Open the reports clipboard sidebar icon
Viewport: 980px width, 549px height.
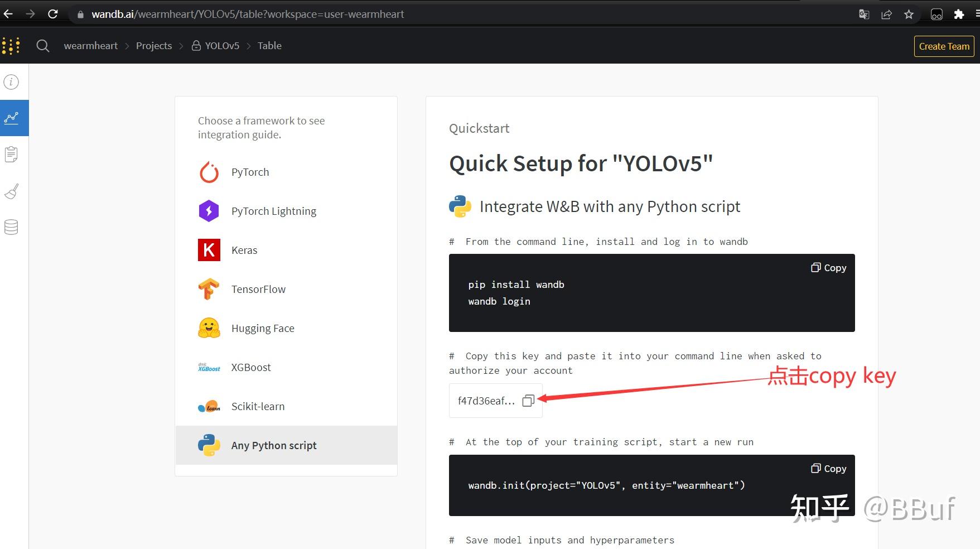point(11,154)
